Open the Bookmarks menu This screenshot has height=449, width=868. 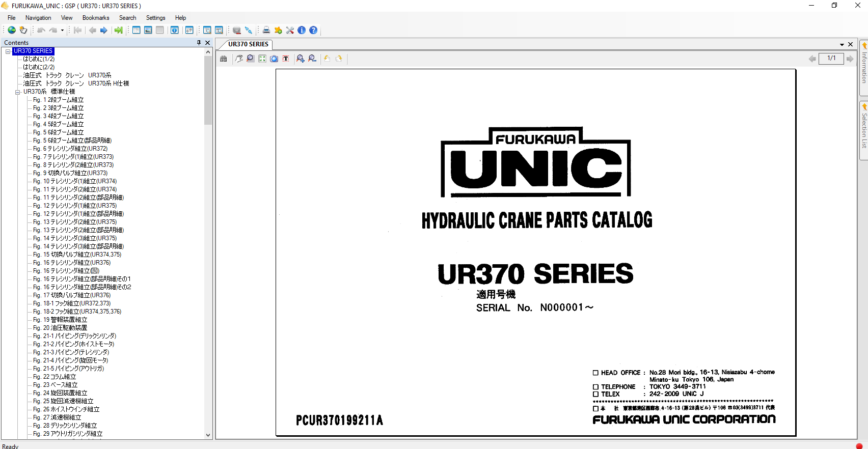[x=96, y=18]
